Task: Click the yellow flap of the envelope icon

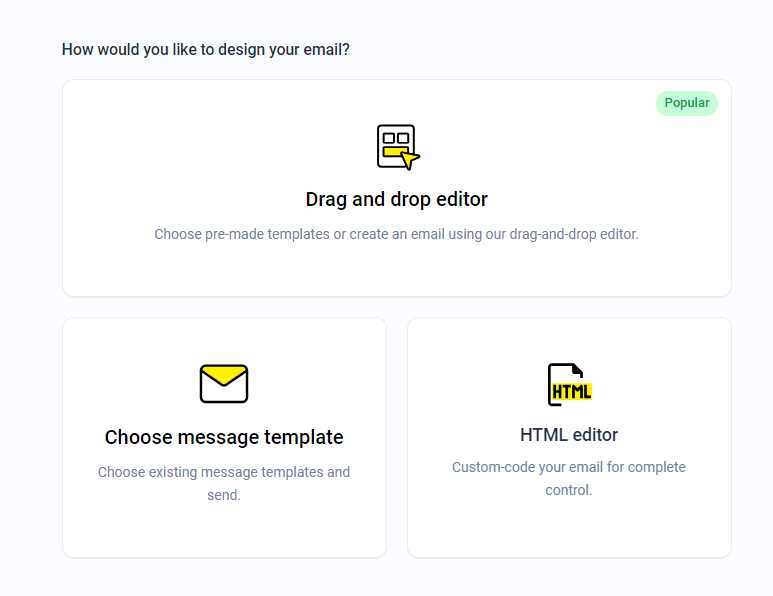Action: pyautogui.click(x=224, y=376)
